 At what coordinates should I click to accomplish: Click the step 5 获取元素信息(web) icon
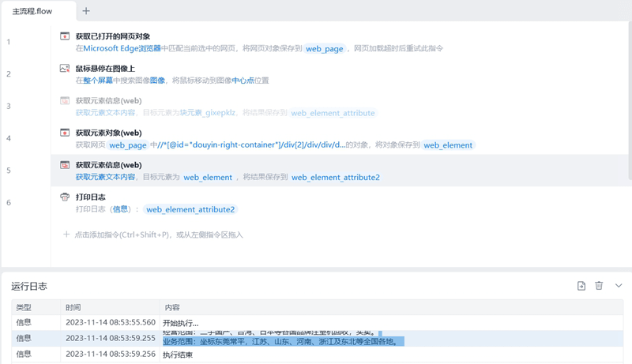tap(65, 165)
